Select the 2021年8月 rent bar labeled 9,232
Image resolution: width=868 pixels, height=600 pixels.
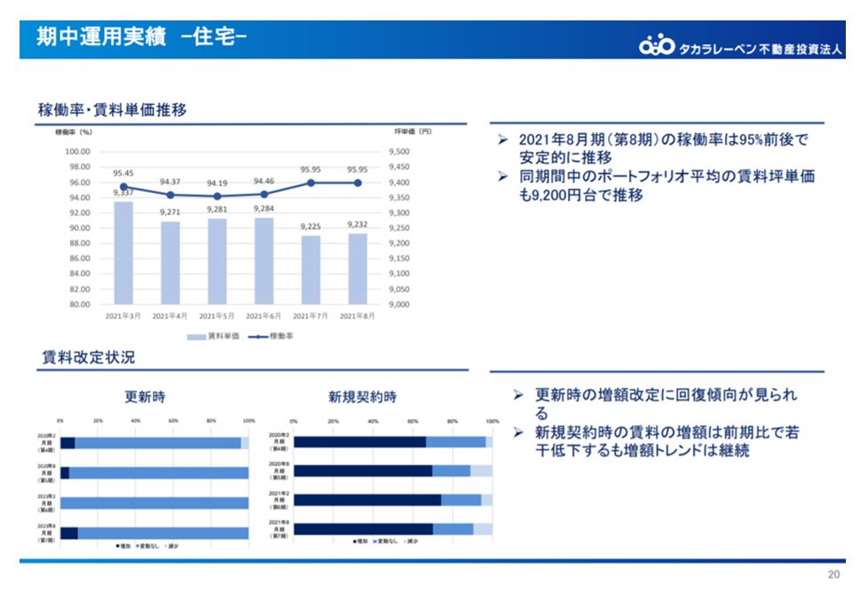[x=357, y=269]
